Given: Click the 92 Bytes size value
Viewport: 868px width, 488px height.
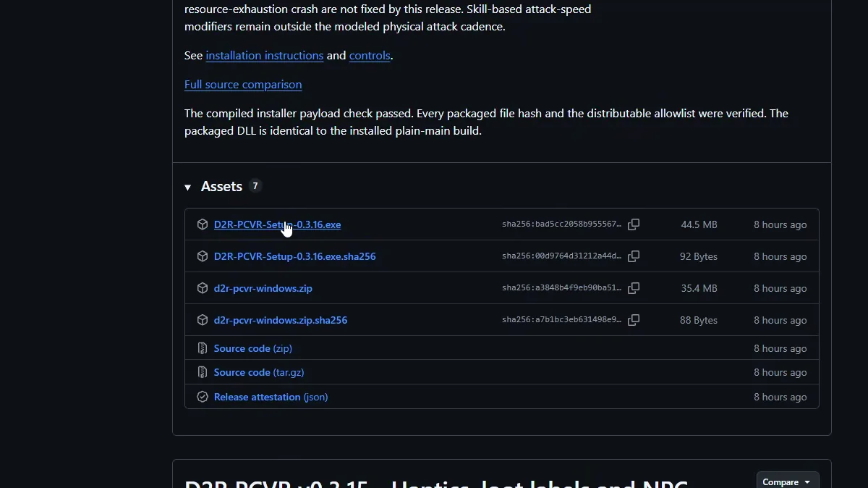Looking at the screenshot, I should (699, 256).
